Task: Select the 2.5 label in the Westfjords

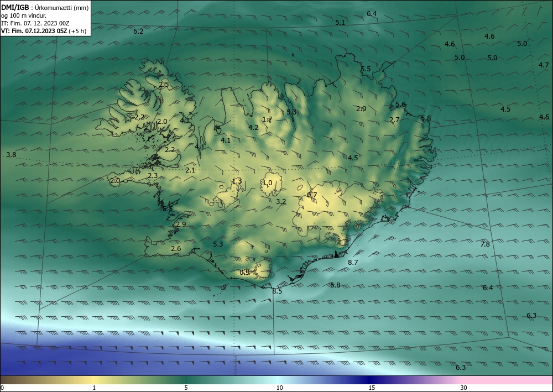Action: click(164, 84)
